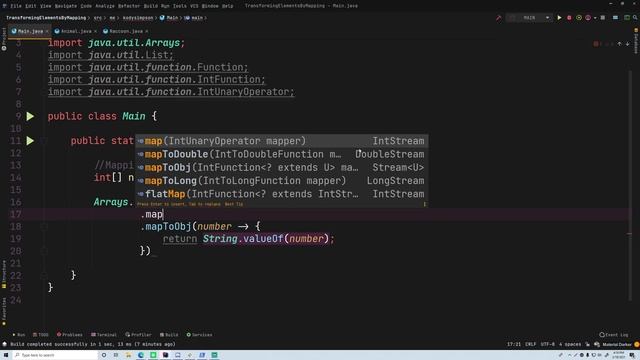Click the Windows taskbar search box

pos(55,355)
